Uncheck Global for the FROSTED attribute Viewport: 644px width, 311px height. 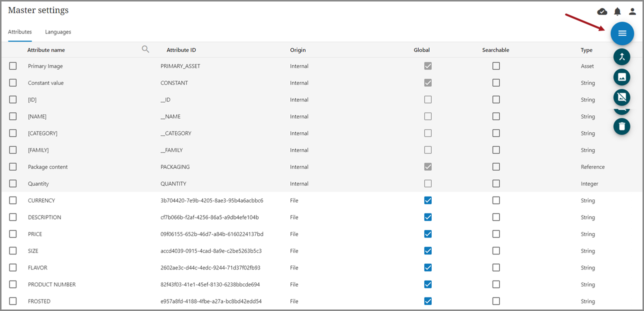[x=428, y=301]
